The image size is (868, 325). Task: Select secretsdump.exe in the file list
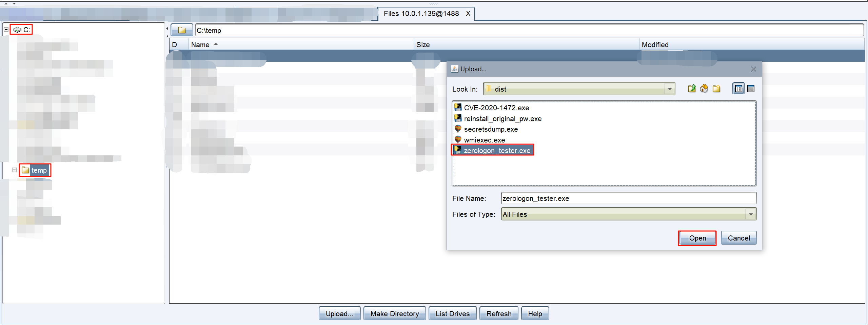(491, 129)
